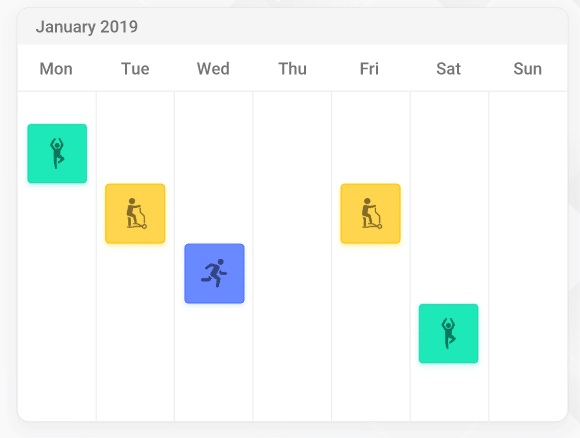Choose the Sun day header
Viewport: 580px width, 438px height.
[x=528, y=69]
